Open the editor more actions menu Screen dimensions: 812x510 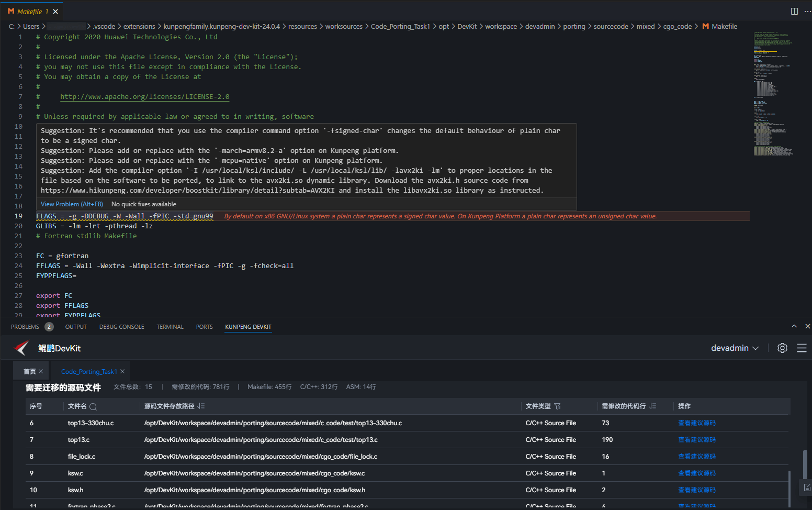[x=807, y=11]
